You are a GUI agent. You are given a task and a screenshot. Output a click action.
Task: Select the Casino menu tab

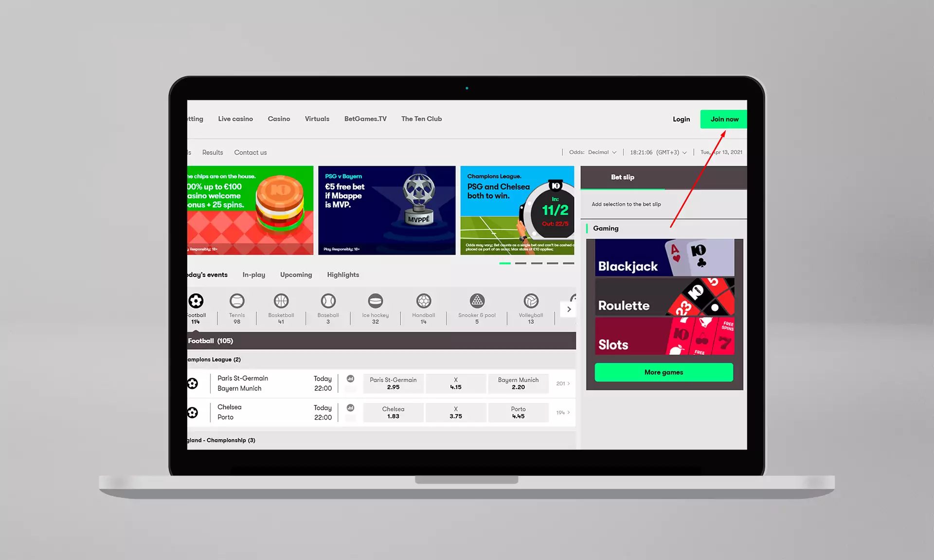click(279, 119)
